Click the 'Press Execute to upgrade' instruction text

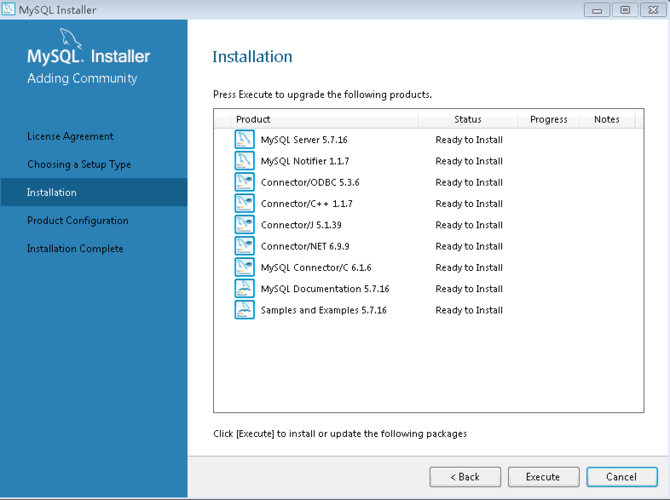coord(323,94)
